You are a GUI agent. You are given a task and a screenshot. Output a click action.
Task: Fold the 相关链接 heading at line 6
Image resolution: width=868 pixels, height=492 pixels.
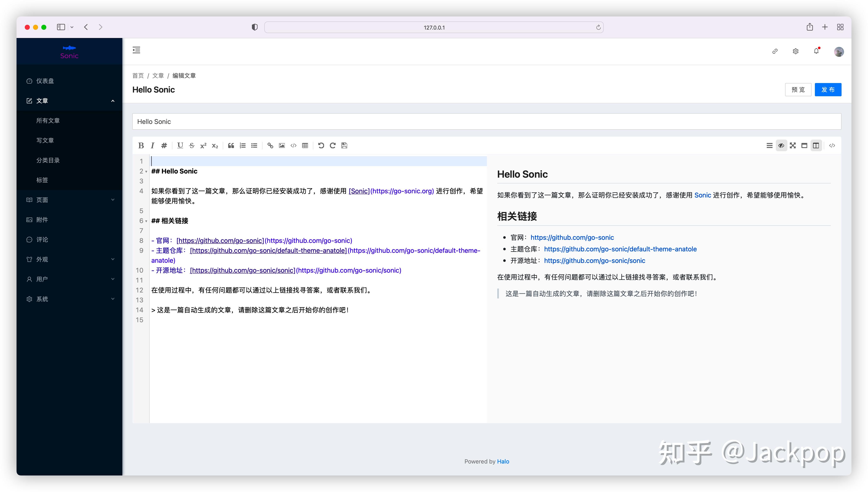146,221
